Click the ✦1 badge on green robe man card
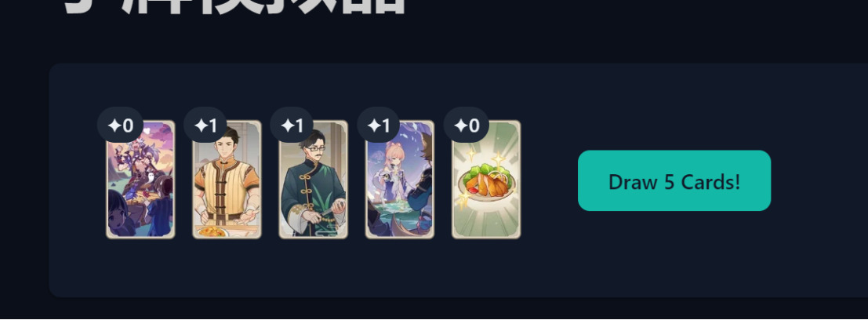Image resolution: width=868 pixels, height=320 pixels. [x=292, y=125]
